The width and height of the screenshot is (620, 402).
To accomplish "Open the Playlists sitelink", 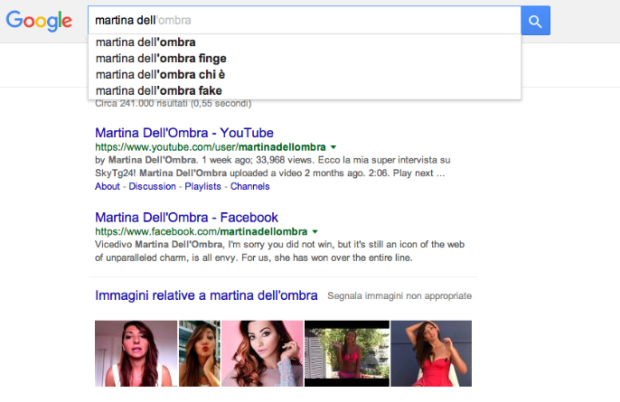I will tap(203, 186).
